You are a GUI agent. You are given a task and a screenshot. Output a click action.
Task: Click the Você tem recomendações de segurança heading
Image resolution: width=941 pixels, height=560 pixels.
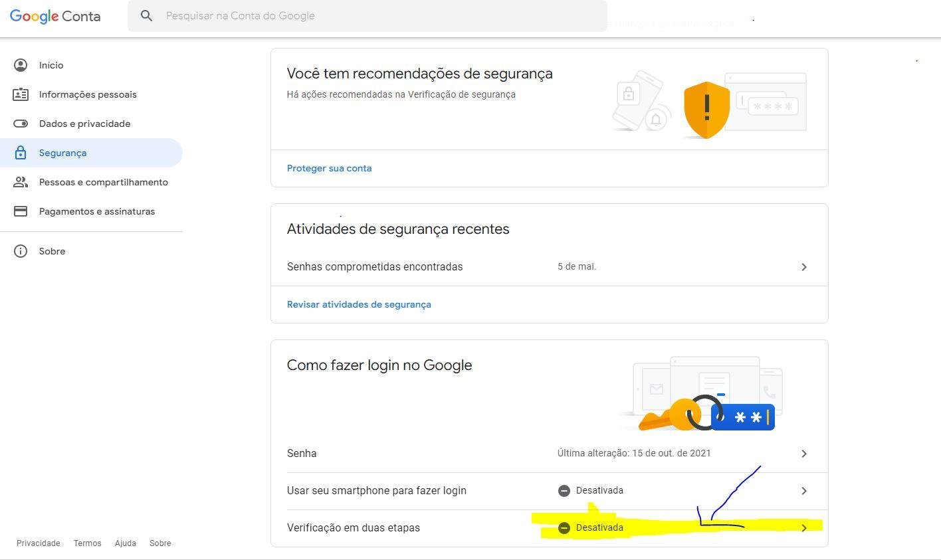[x=420, y=74]
